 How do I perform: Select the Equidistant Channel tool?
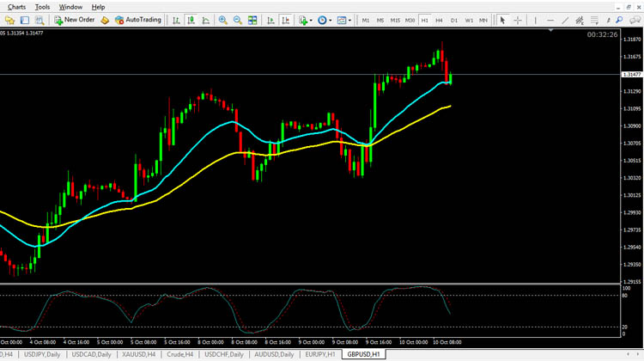point(580,20)
